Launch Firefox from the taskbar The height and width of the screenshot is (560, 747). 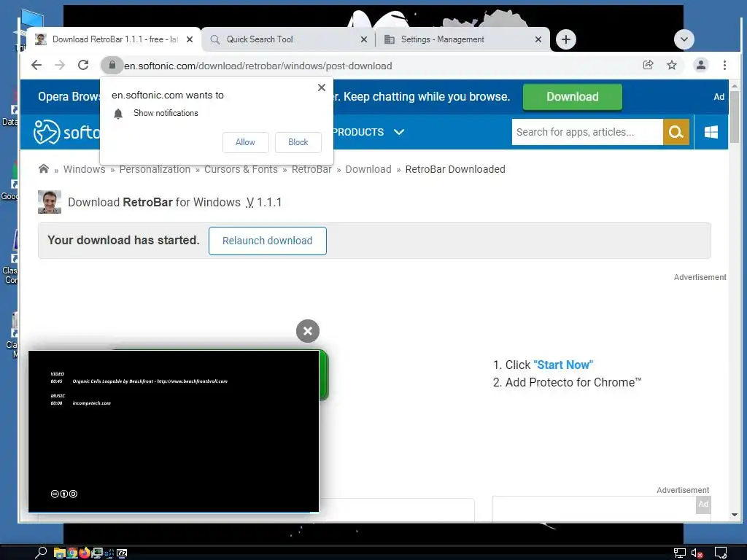click(x=85, y=553)
